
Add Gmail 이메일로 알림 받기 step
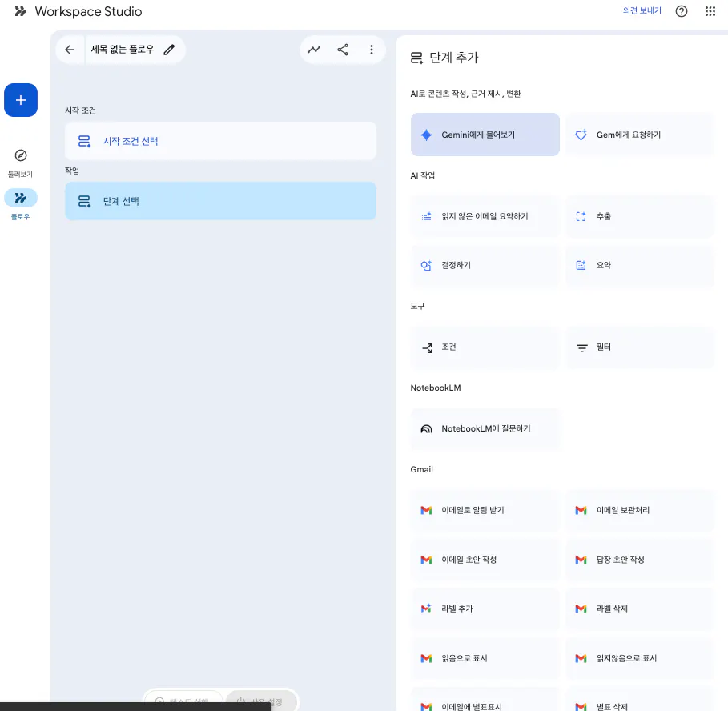click(x=485, y=511)
